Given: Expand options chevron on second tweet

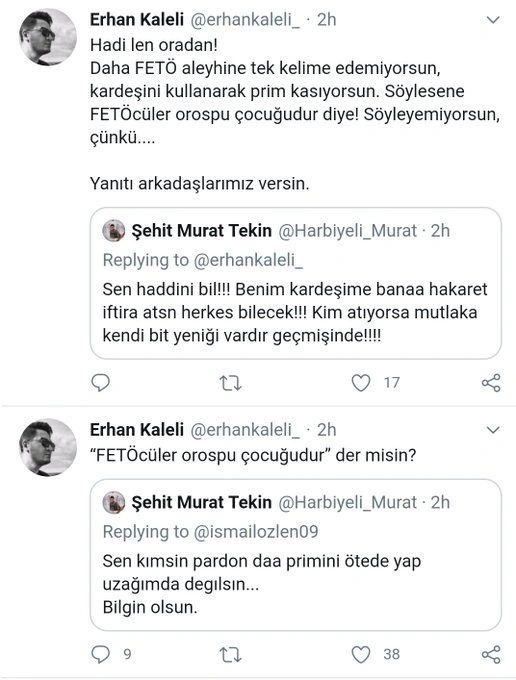Looking at the screenshot, I should click(x=493, y=430).
